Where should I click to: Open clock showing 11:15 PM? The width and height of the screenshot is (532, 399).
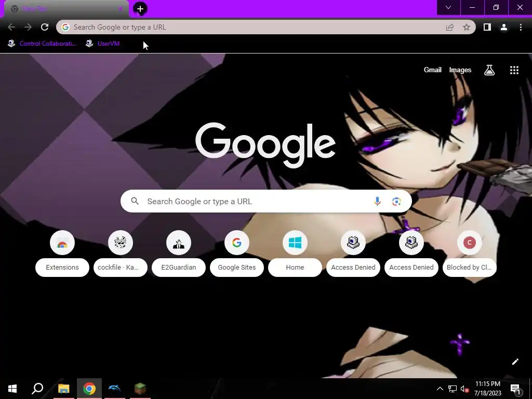pos(487,389)
